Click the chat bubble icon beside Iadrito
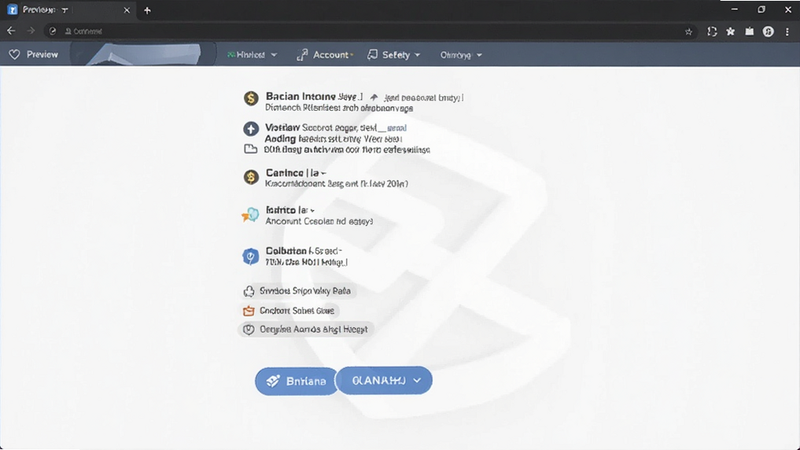 tap(250, 215)
